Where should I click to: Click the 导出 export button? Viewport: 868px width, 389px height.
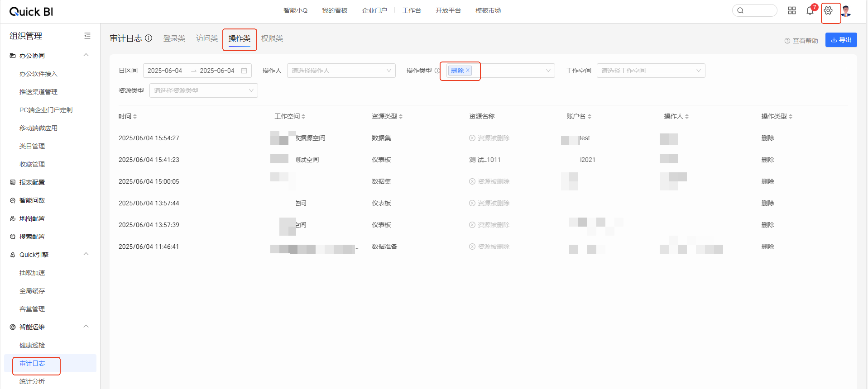(841, 40)
